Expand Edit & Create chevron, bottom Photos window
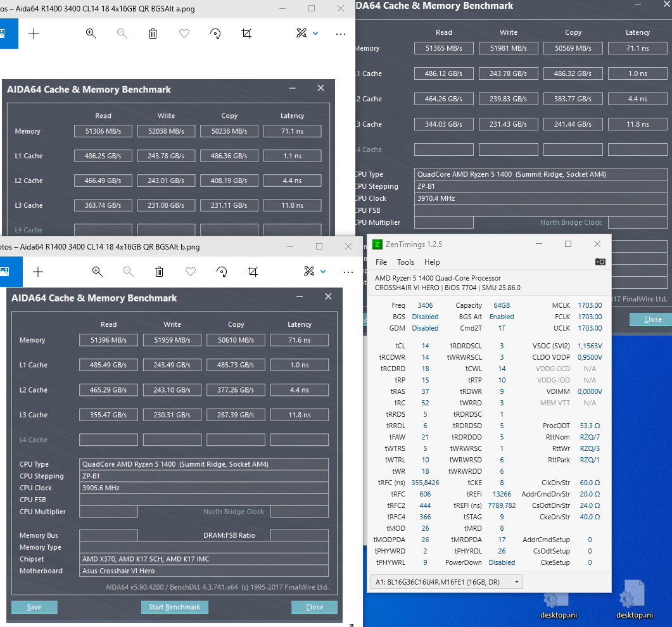The height and width of the screenshot is (627, 672). pyautogui.click(x=323, y=271)
